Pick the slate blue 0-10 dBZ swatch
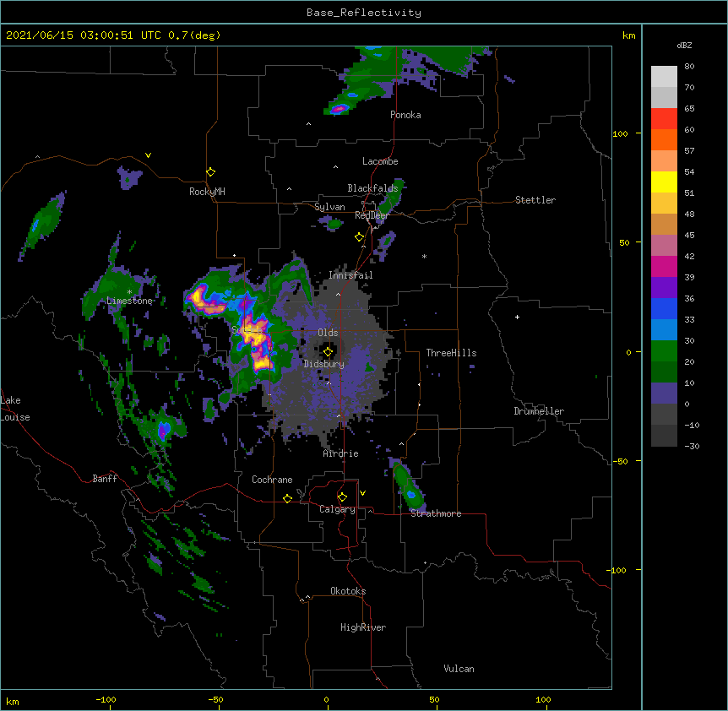Screen dimensions: 728x711 click(x=664, y=393)
